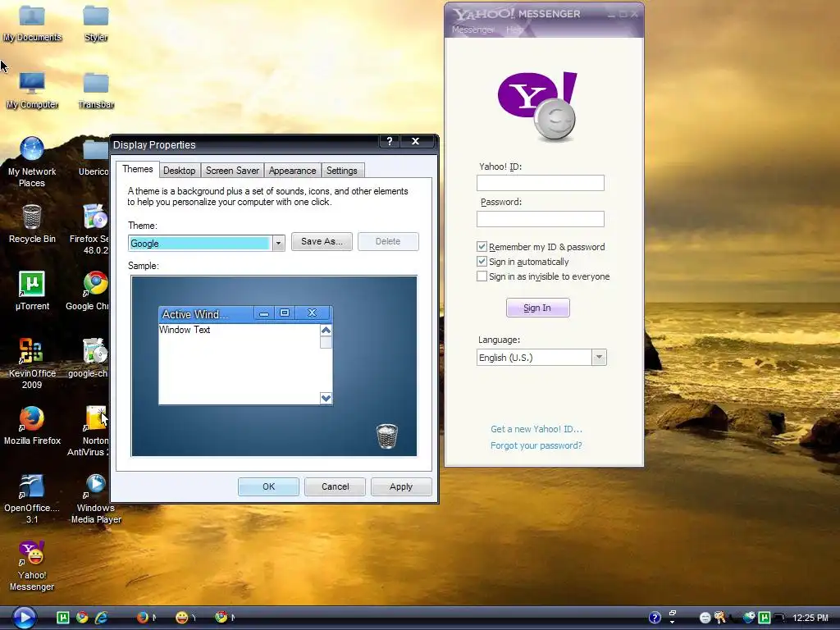
Task: Open the Yahoo! Messenger desktop shortcut
Action: tap(32, 566)
